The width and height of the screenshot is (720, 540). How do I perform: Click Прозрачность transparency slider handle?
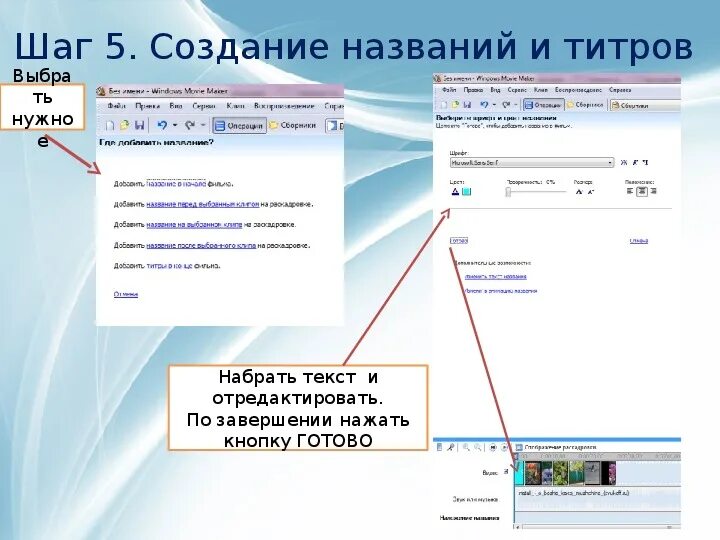(508, 191)
